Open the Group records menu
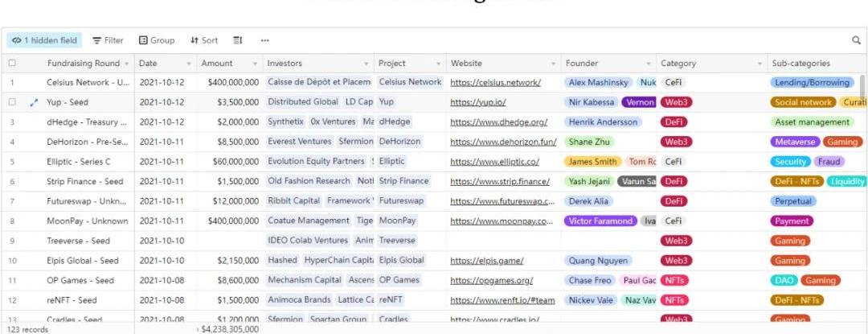The width and height of the screenshot is (868, 334). pyautogui.click(x=157, y=40)
